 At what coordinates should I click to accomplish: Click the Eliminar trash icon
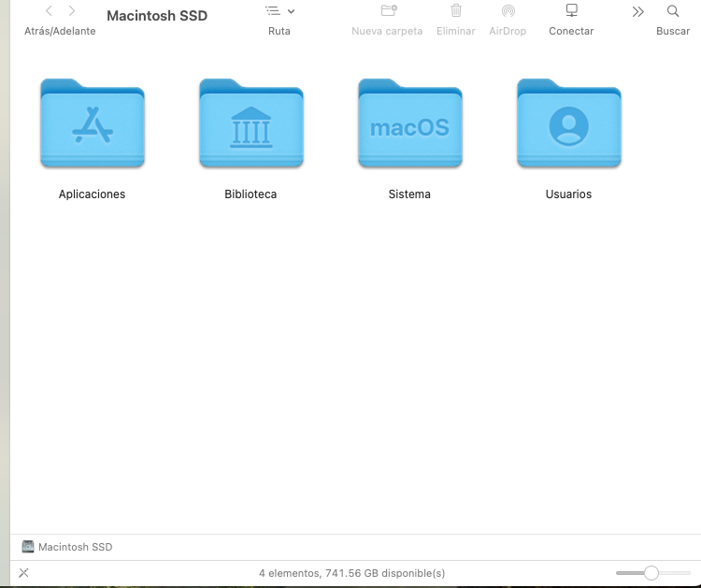click(456, 10)
